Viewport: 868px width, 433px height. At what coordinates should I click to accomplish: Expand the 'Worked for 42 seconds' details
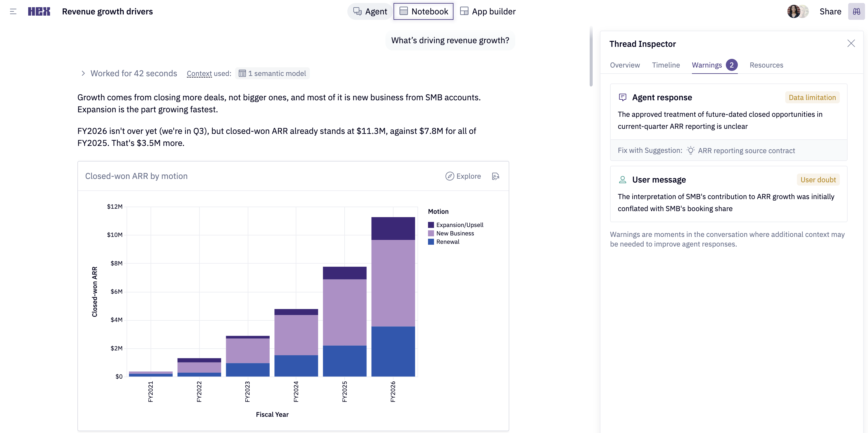pos(129,74)
